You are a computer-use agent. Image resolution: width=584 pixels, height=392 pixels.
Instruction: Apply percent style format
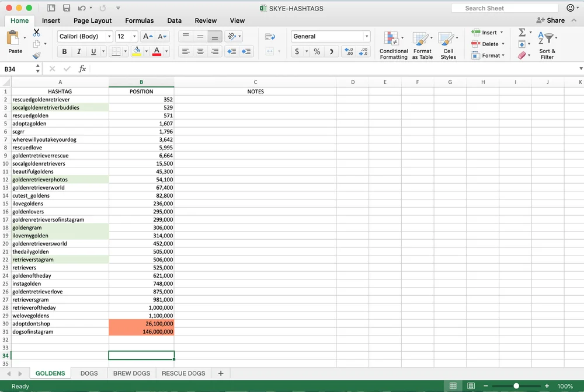317,51
